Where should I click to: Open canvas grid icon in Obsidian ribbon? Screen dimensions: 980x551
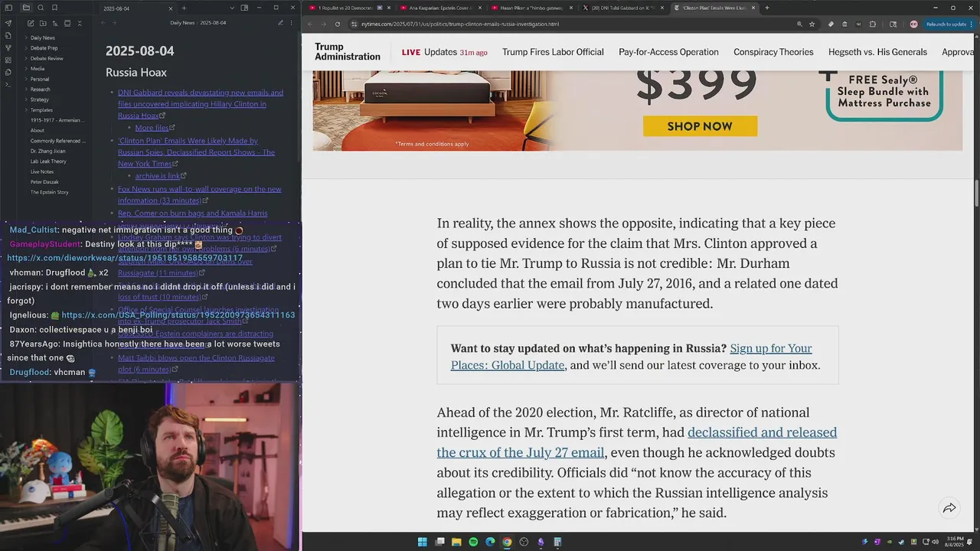(x=8, y=60)
